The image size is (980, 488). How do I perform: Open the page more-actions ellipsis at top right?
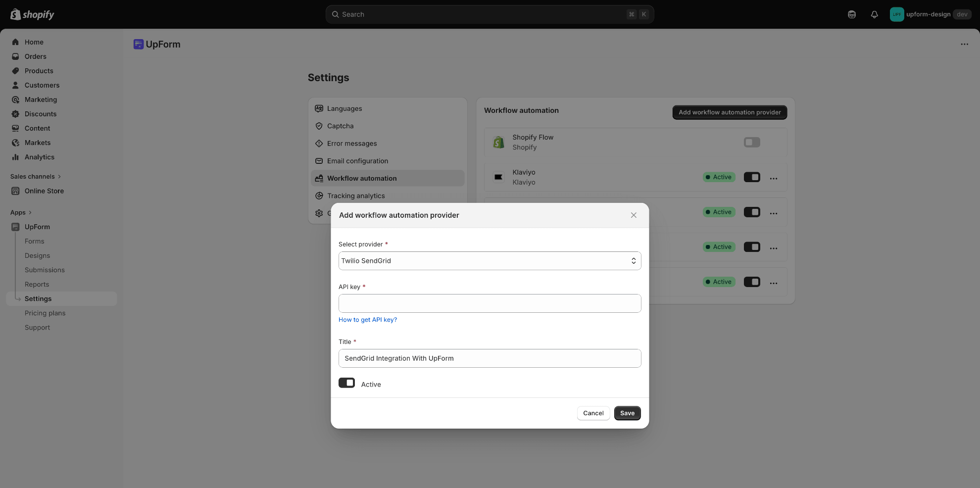point(964,44)
